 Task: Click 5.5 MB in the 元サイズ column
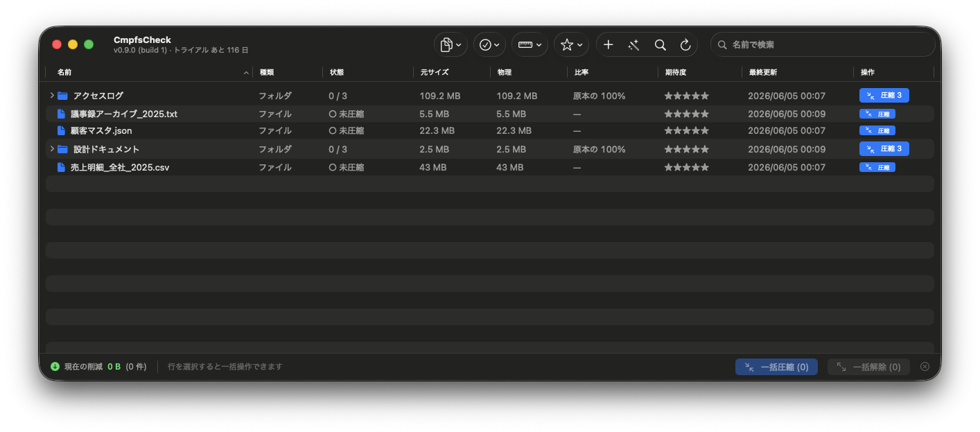coord(435,114)
